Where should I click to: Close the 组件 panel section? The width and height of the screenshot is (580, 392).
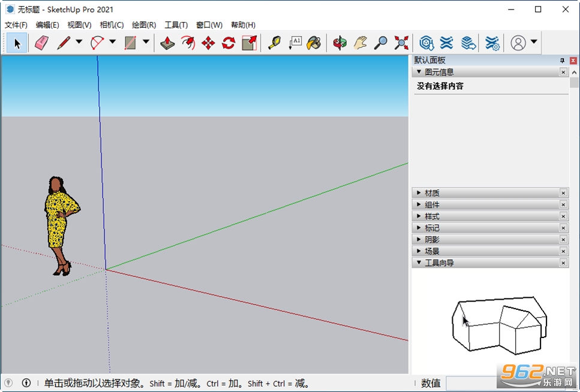(x=563, y=204)
